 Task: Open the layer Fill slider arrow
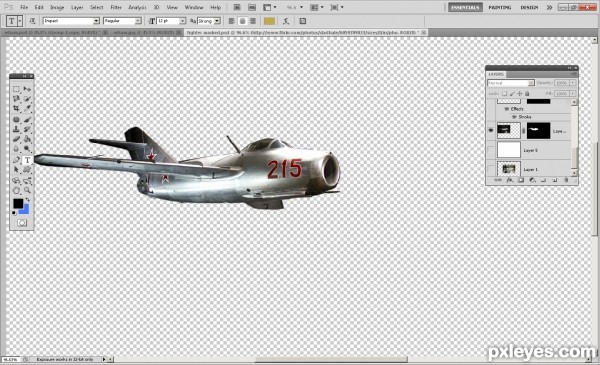pyautogui.click(x=572, y=93)
